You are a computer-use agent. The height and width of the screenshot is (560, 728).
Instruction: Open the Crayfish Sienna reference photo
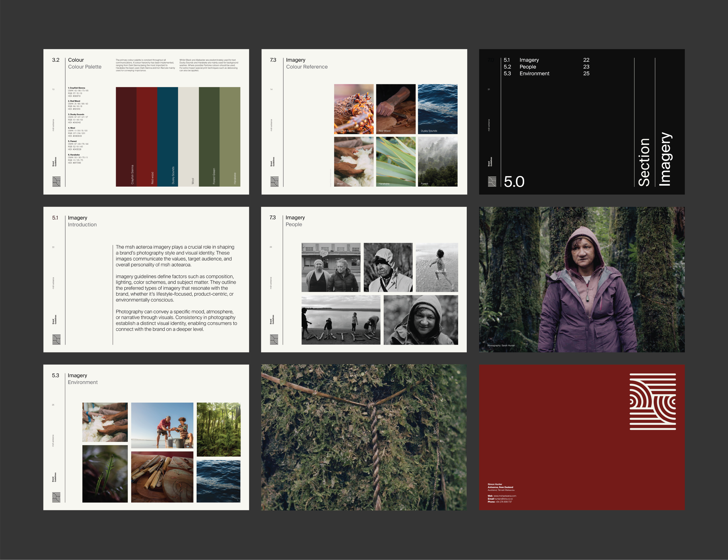[354, 109]
